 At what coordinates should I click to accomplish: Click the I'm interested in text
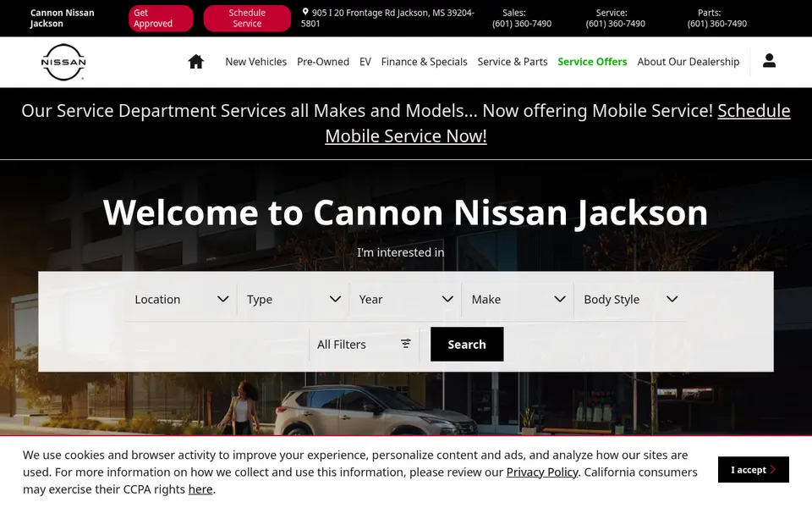click(400, 252)
